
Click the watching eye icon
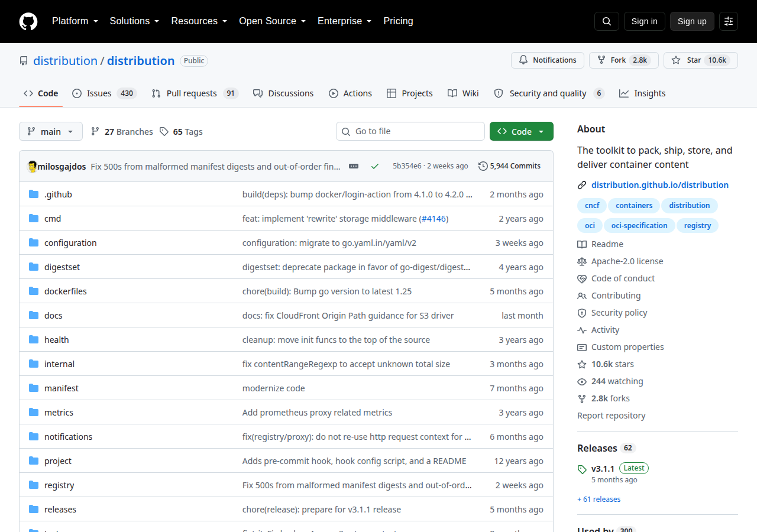[582, 381]
